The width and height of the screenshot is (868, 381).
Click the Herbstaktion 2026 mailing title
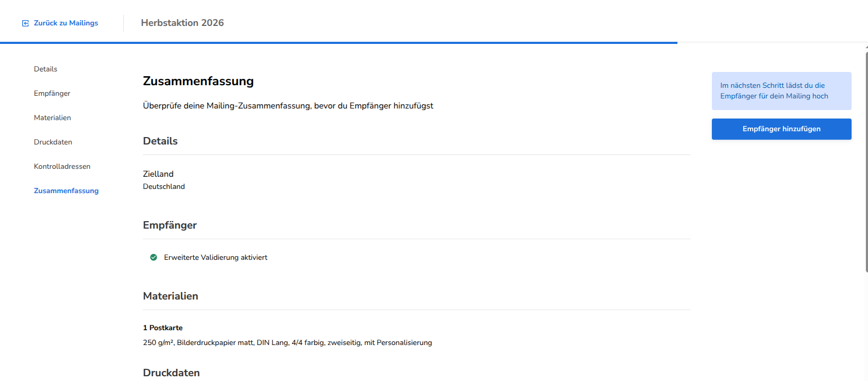(183, 23)
